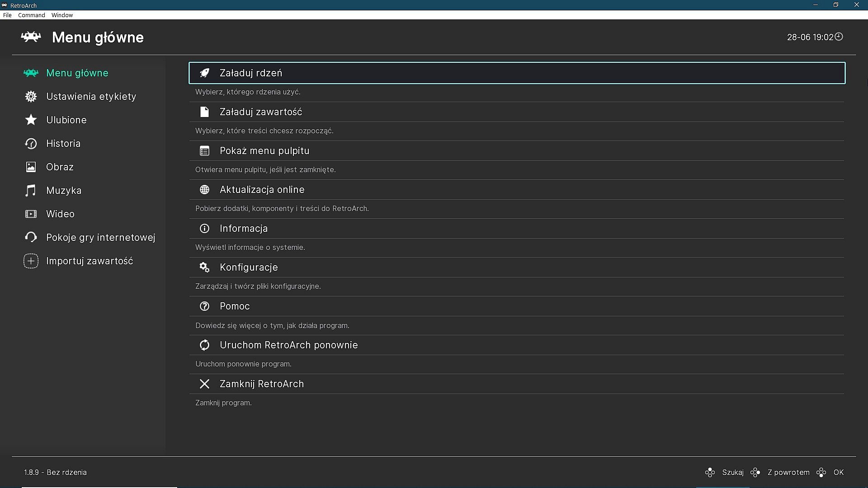The width and height of the screenshot is (868, 488).
Task: Select Ustawienia etykiety in the sidebar
Action: point(91,96)
